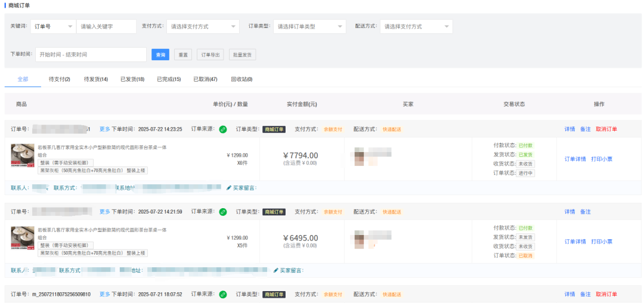644x303 pixels.
Task: Switch to the 待发货(14) tab
Action: point(95,79)
